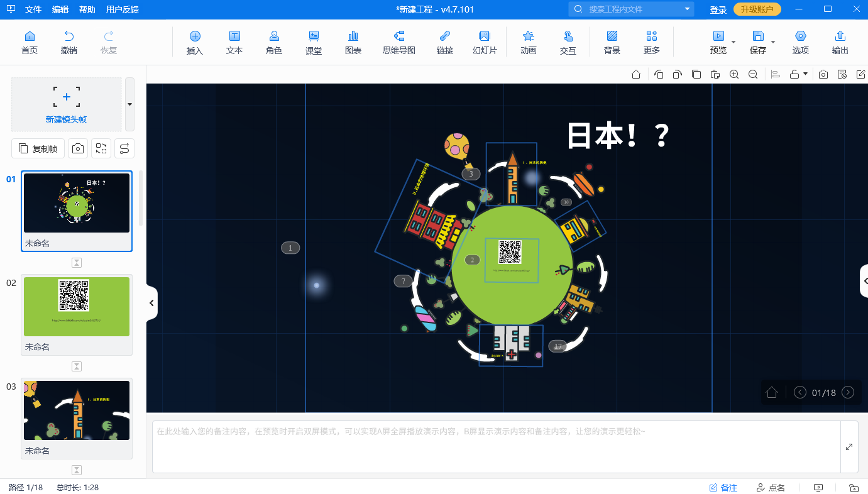
Task: Insert a 图表 chart
Action: pos(353,42)
